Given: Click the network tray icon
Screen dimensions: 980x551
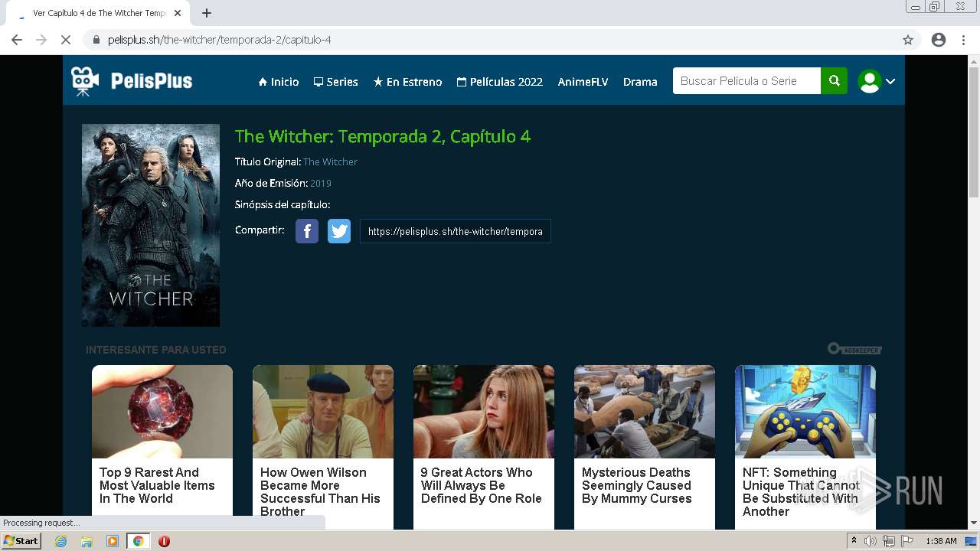Looking at the screenshot, I should click(x=888, y=541).
